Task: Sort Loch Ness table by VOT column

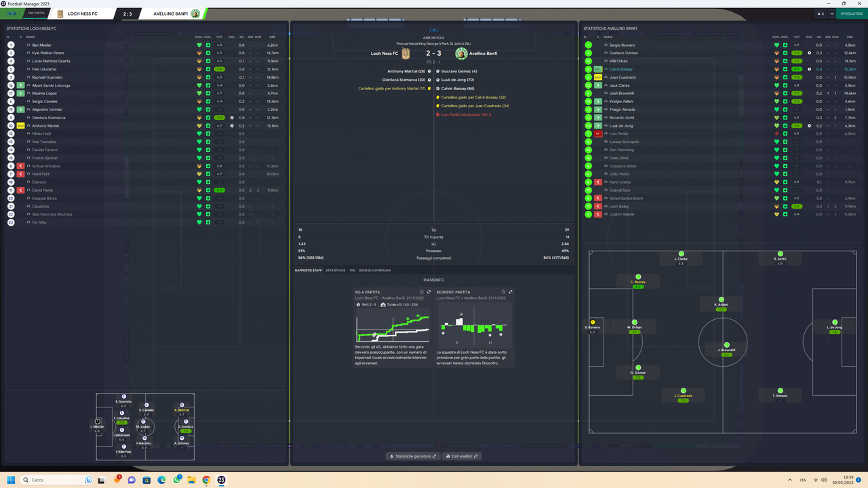Action: (x=219, y=37)
